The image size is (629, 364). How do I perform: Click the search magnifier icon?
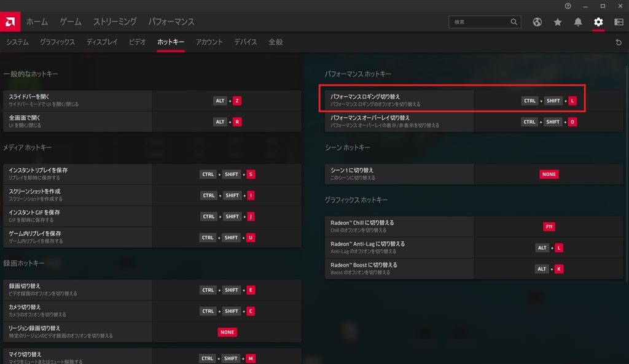[514, 22]
